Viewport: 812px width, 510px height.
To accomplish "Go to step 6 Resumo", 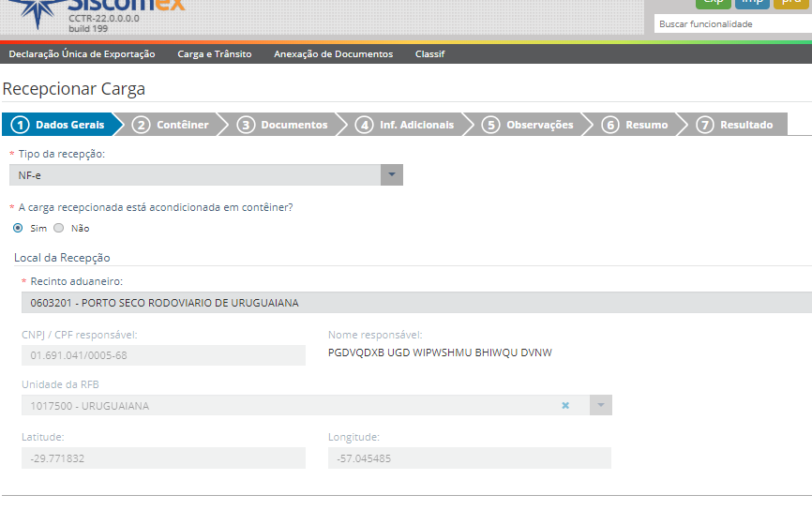I will 635,125.
